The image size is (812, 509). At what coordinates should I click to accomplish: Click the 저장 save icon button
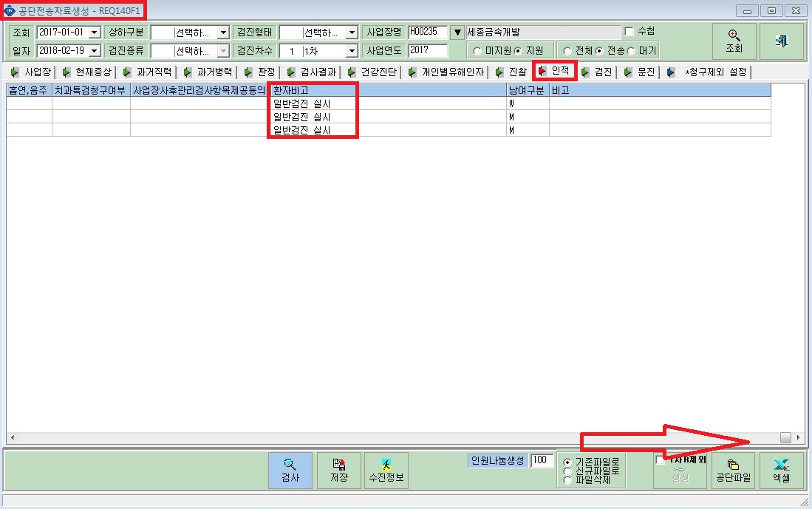[x=338, y=470]
